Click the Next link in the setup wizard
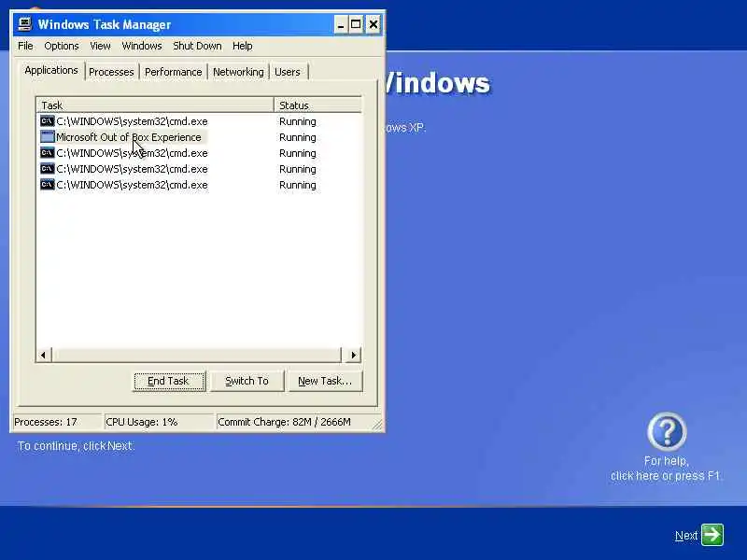 (686, 536)
